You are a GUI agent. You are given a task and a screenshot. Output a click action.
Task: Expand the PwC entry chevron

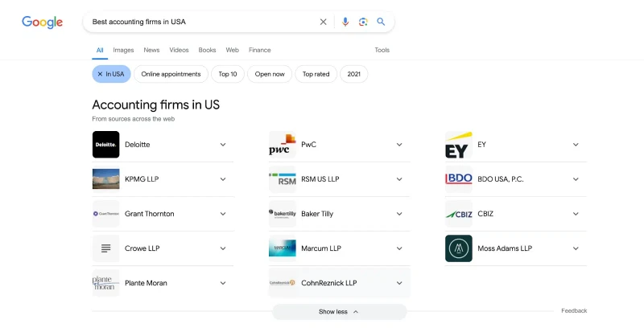click(x=399, y=145)
